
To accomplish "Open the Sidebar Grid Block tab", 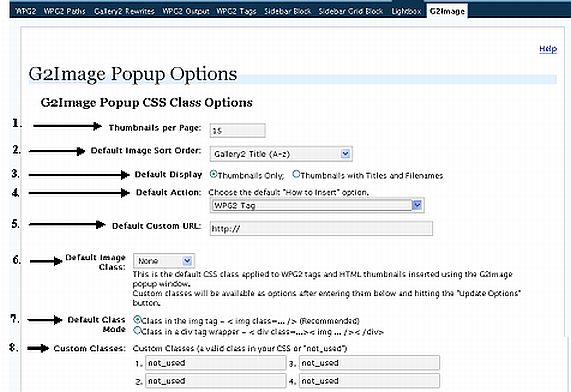I will (x=351, y=11).
